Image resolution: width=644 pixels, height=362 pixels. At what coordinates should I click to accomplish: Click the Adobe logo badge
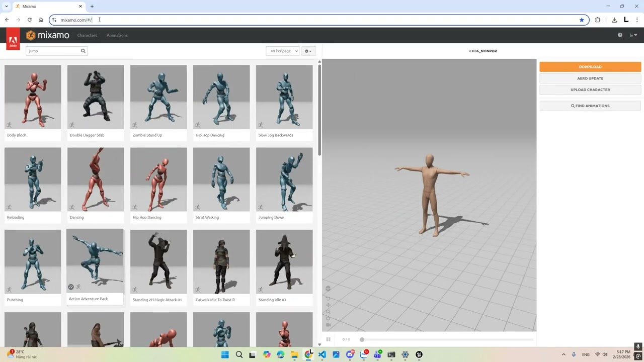click(13, 39)
